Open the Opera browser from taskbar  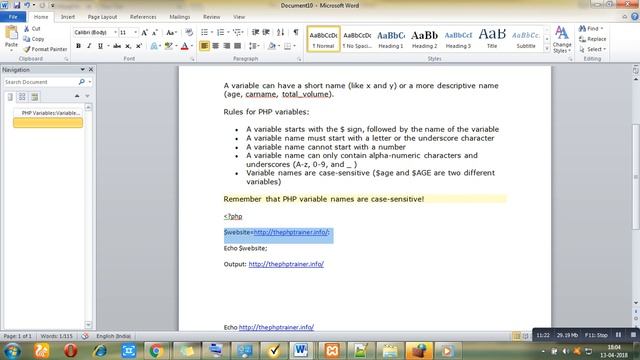(71, 351)
